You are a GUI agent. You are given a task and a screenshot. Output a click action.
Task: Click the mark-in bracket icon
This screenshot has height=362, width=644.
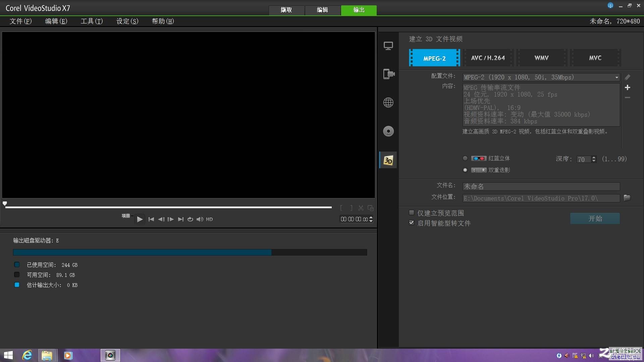341,208
